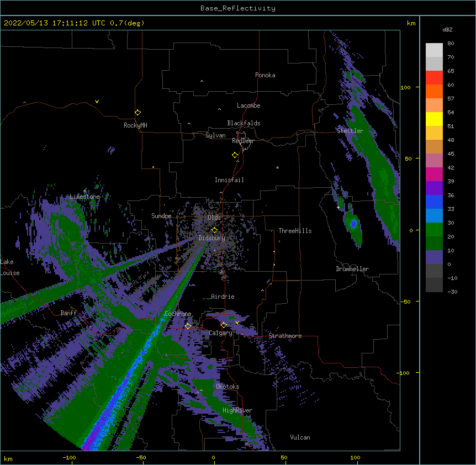Click the Stettler label
Image resolution: width=476 pixels, height=465 pixels.
[350, 131]
